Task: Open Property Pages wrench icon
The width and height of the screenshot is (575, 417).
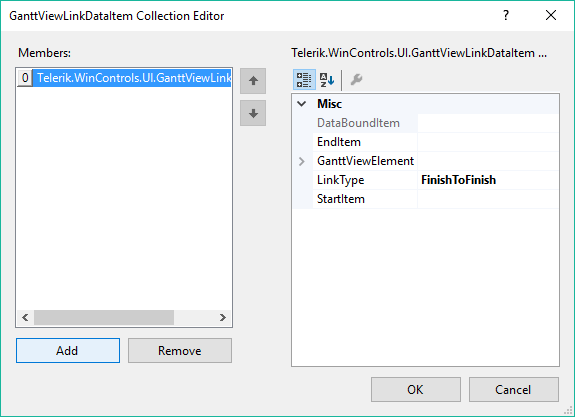Action: point(356,80)
